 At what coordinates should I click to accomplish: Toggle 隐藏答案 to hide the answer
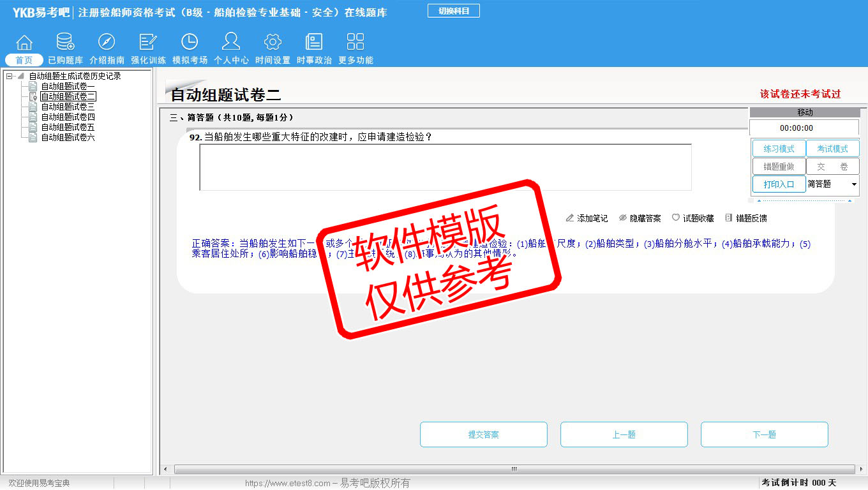(640, 218)
